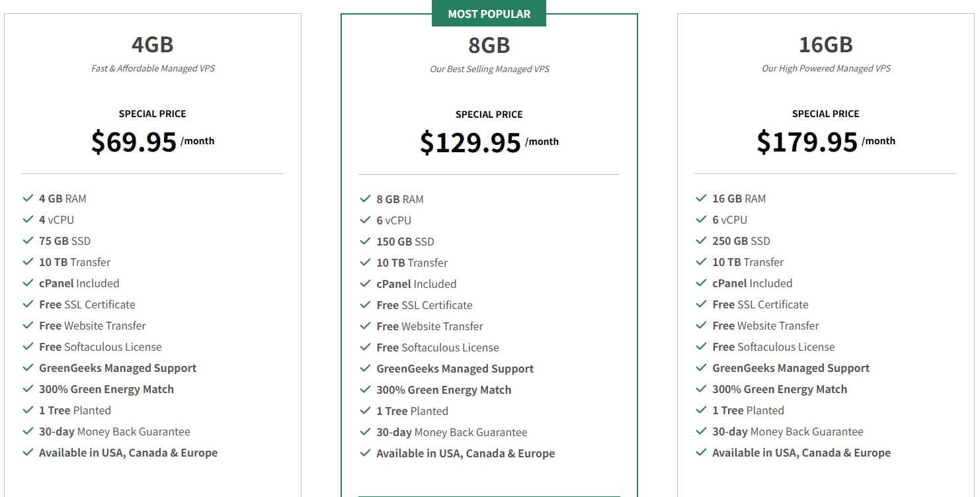Screen dimensions: 980x497
Task: Click the checkmark beside 4 GB RAM
Action: coord(28,199)
